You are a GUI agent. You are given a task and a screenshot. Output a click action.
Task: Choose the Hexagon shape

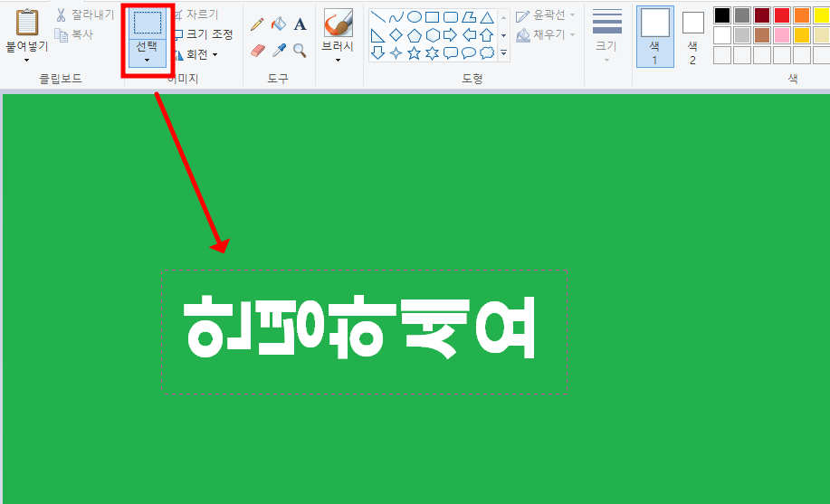point(433,35)
